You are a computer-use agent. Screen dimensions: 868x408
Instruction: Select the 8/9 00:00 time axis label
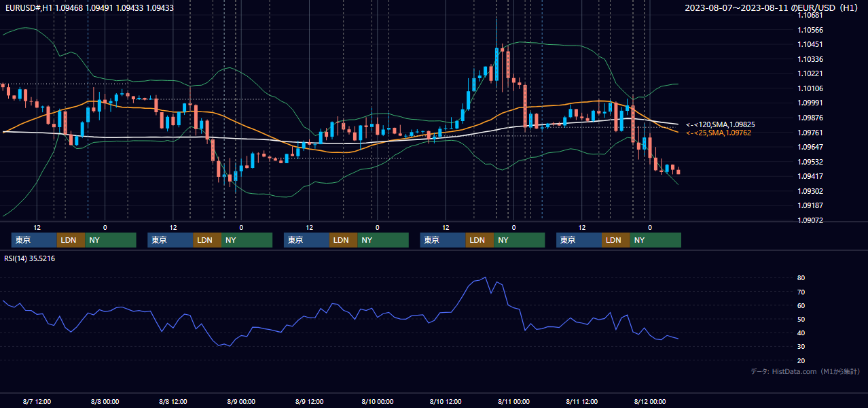coord(241,402)
